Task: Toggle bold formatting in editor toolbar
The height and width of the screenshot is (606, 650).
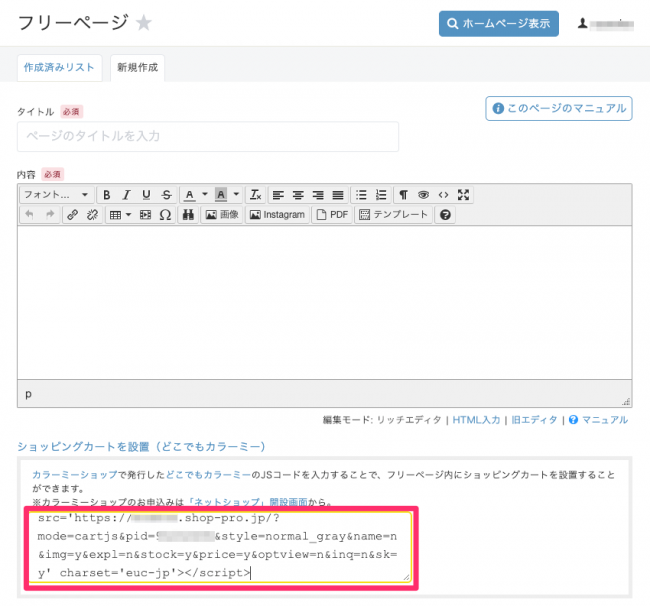Action: (x=107, y=195)
